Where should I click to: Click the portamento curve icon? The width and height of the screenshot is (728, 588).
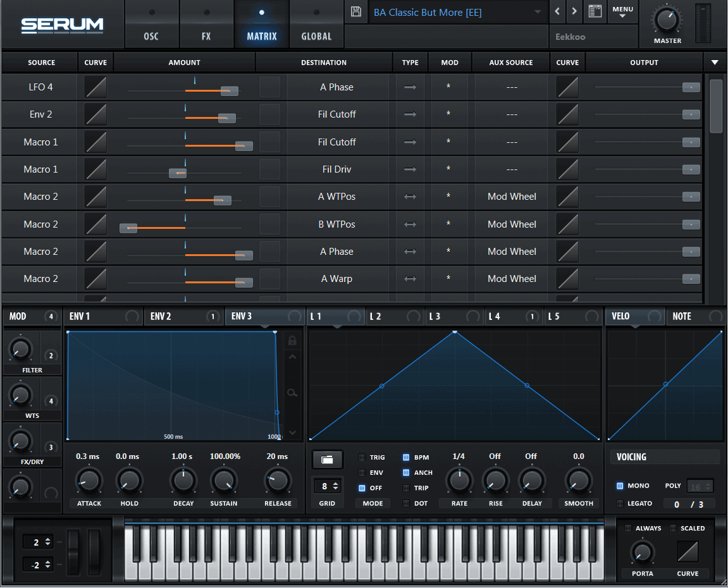point(688,551)
